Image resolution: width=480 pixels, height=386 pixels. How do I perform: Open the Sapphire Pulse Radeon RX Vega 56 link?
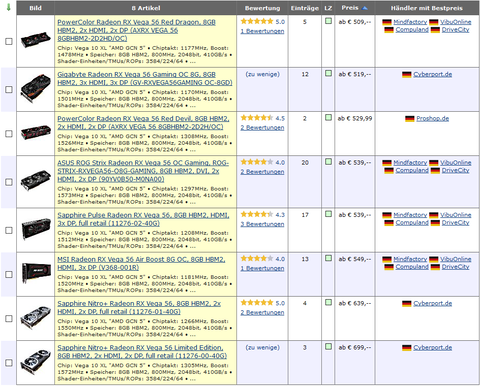(143, 219)
